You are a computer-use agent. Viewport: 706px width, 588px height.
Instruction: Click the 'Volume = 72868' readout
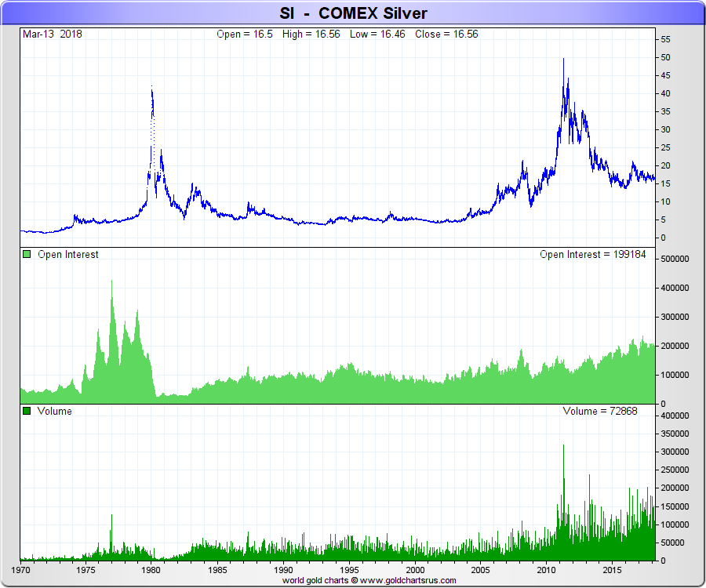(600, 411)
